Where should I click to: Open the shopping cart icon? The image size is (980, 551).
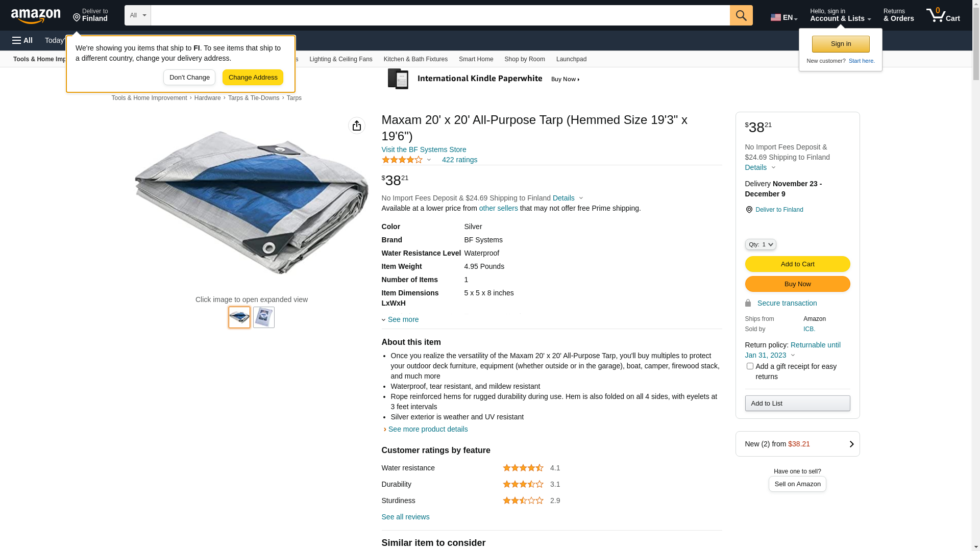(943, 15)
